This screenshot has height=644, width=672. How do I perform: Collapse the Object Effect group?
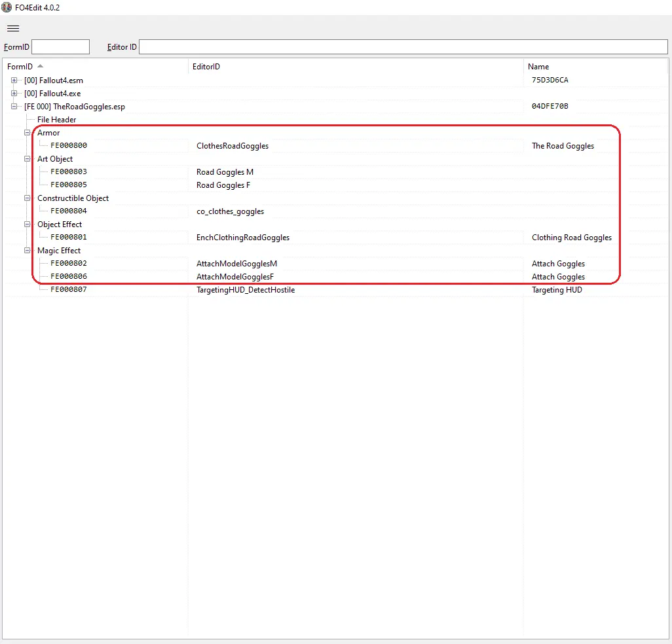tap(27, 224)
